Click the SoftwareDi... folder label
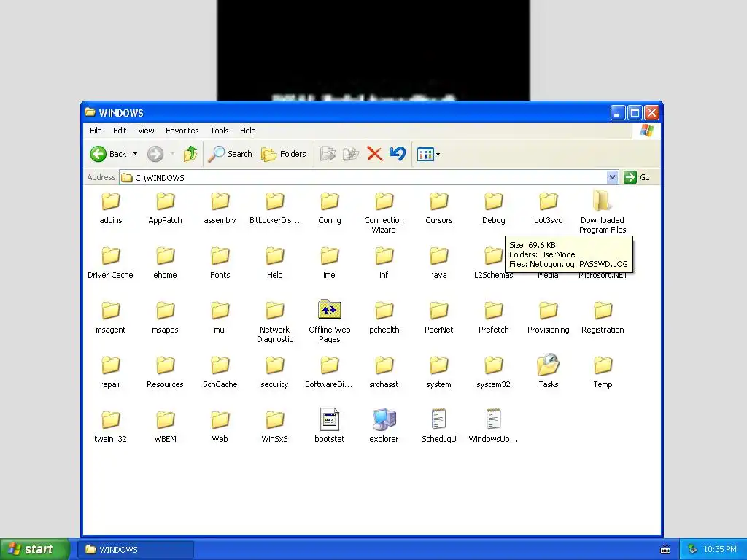The height and width of the screenshot is (560, 747). pyautogui.click(x=329, y=384)
